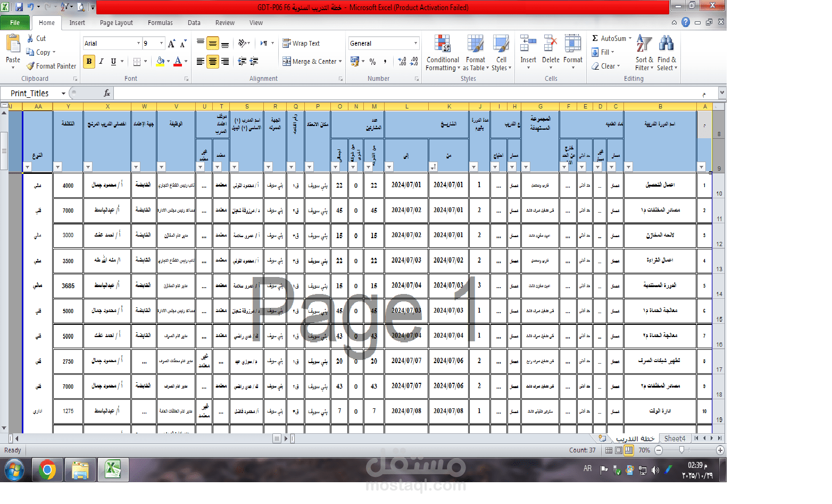Switch to Insert ribbon tab
The image size is (832, 504).
coord(77,23)
